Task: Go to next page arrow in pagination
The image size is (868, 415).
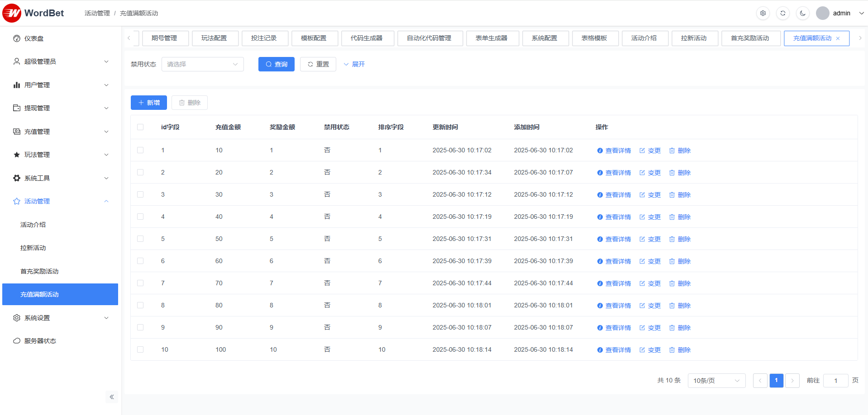Action: click(792, 381)
